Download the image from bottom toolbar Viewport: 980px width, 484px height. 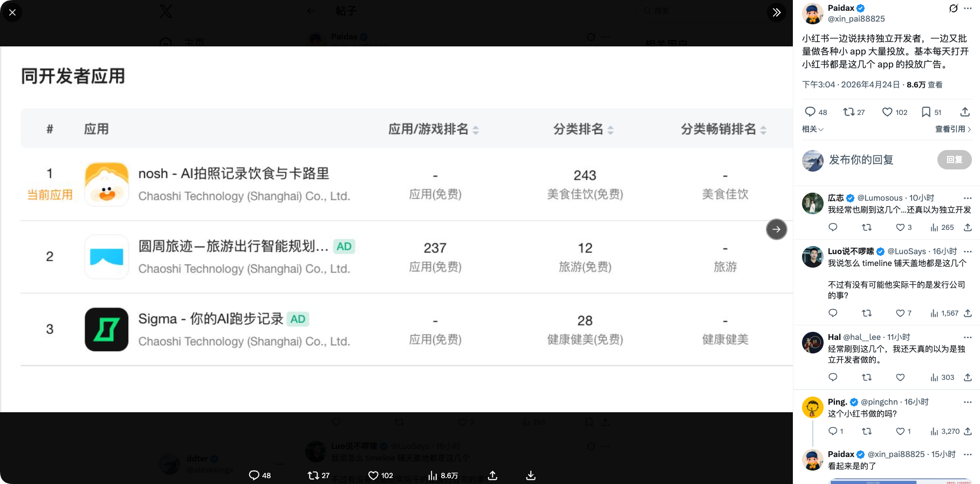click(x=531, y=475)
